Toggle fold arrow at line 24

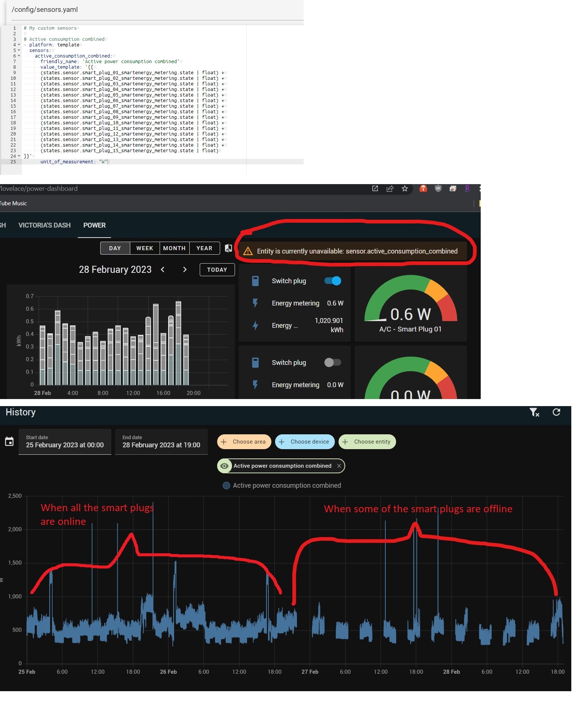(19, 156)
